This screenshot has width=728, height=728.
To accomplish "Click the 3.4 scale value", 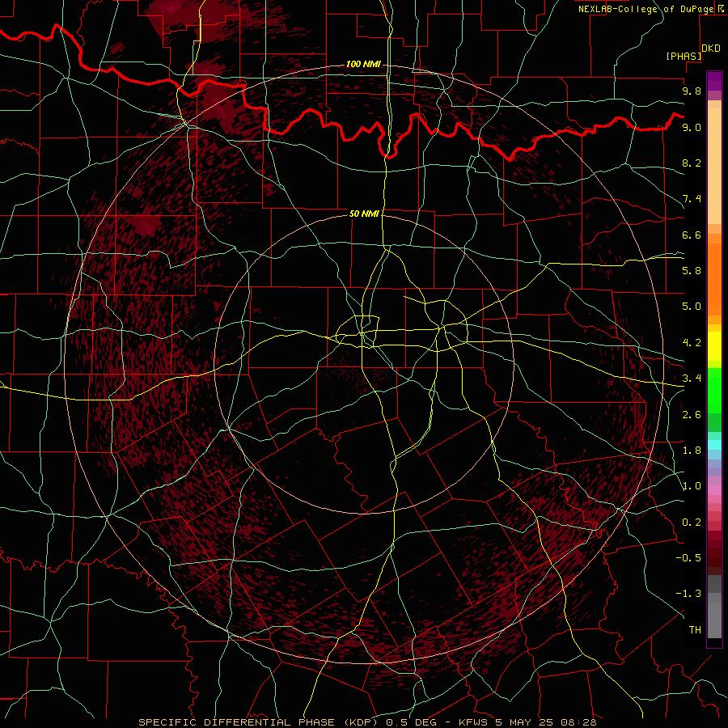I will pos(692,379).
